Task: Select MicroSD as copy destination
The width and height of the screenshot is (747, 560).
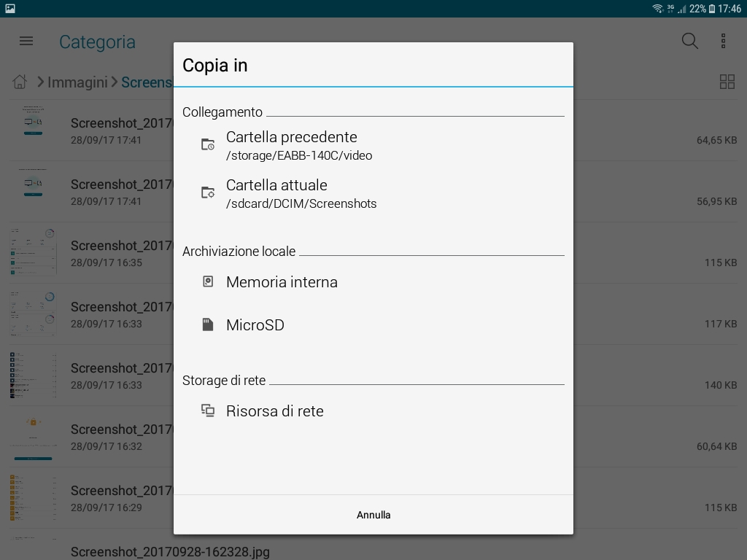Action: (373, 324)
